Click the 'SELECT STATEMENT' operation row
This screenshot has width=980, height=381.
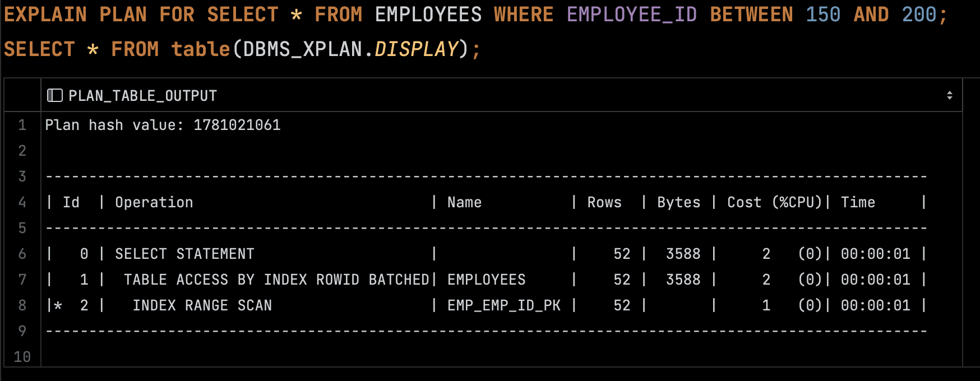click(502, 254)
